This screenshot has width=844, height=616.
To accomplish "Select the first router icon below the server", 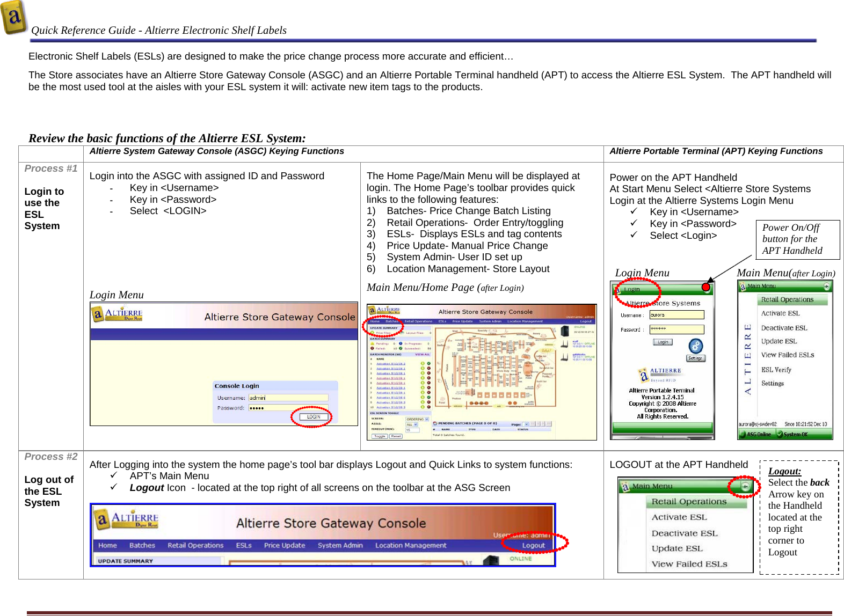I will [x=564, y=344].
